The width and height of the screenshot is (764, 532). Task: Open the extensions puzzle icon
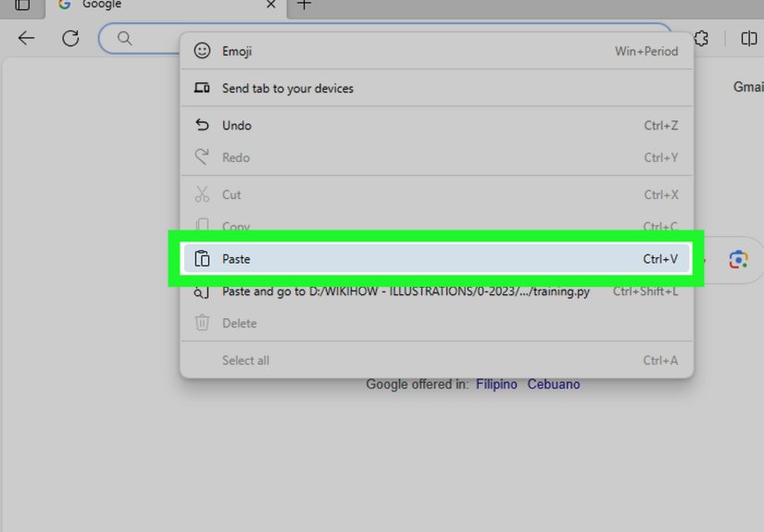pyautogui.click(x=701, y=38)
